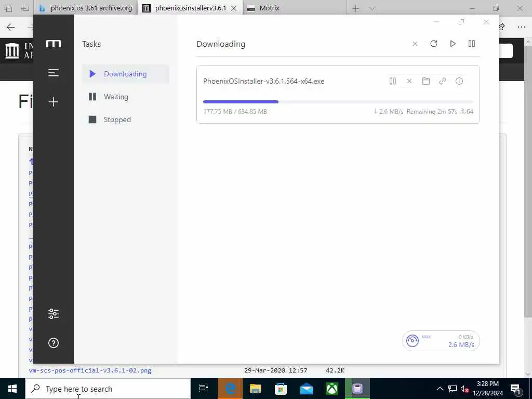Screen dimensions: 532x399
Task: Open the task list menu icon
Action: pyautogui.click(x=54, y=73)
